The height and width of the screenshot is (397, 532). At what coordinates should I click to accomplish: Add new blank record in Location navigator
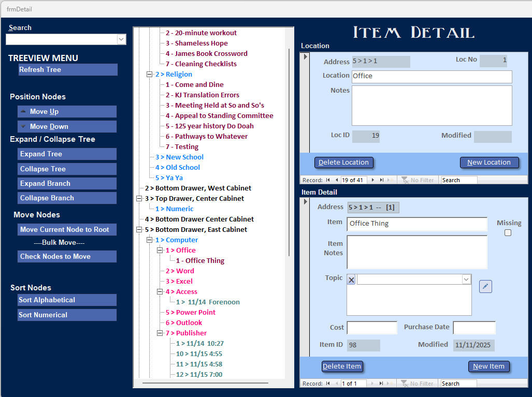tap(391, 180)
